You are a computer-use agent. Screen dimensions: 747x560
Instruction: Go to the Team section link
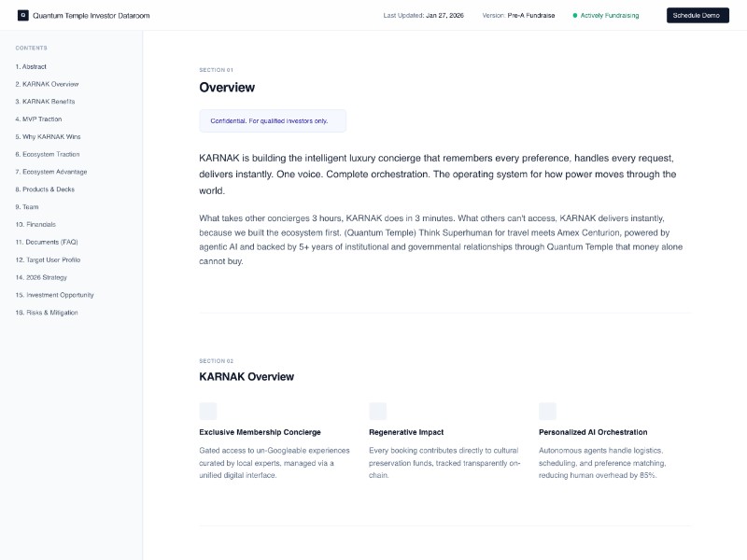coord(27,207)
